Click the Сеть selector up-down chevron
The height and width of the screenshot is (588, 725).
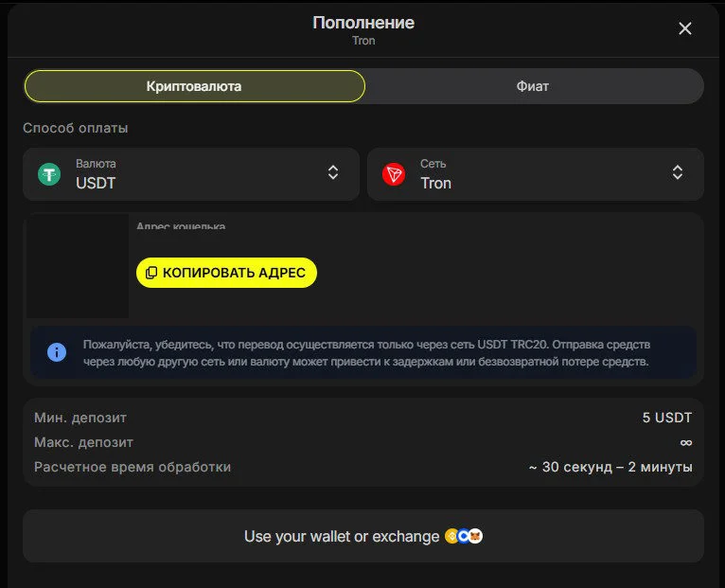point(678,172)
